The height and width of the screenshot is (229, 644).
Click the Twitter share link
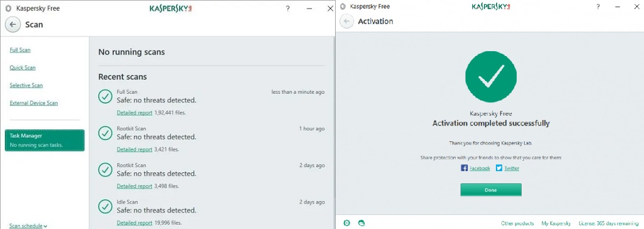click(512, 168)
